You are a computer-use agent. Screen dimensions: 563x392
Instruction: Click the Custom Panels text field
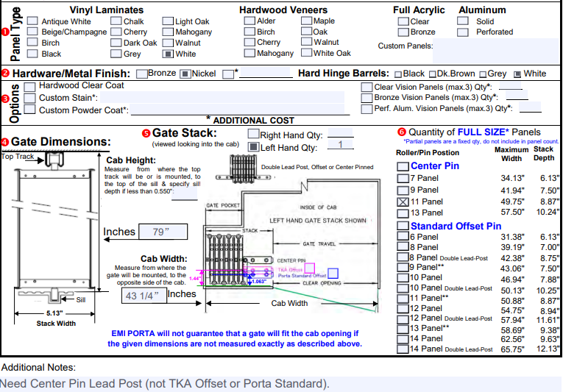tap(496, 51)
